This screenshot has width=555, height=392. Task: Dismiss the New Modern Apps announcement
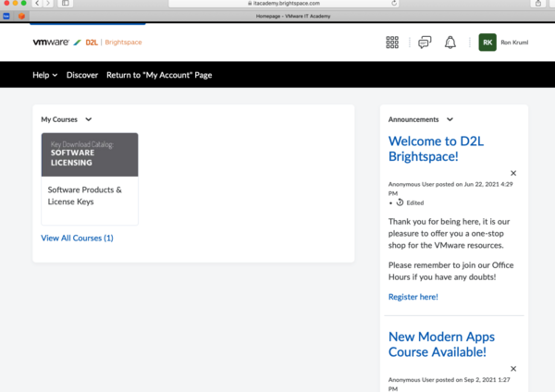point(513,369)
